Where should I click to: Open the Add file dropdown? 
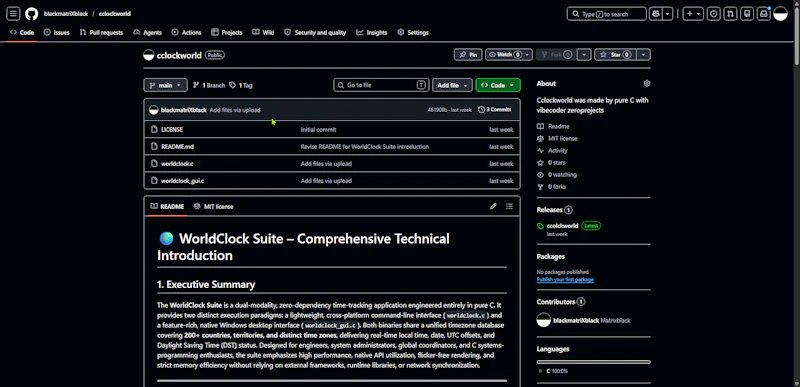[452, 85]
